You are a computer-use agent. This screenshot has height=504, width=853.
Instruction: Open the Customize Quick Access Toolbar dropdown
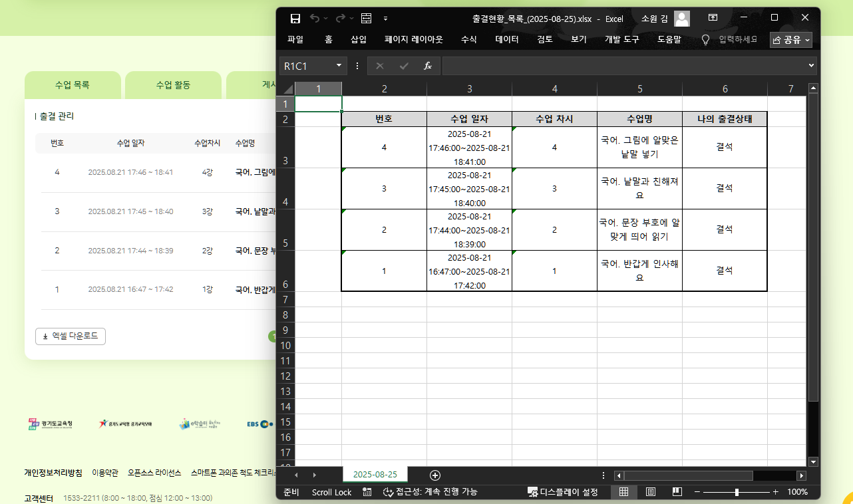point(385,19)
